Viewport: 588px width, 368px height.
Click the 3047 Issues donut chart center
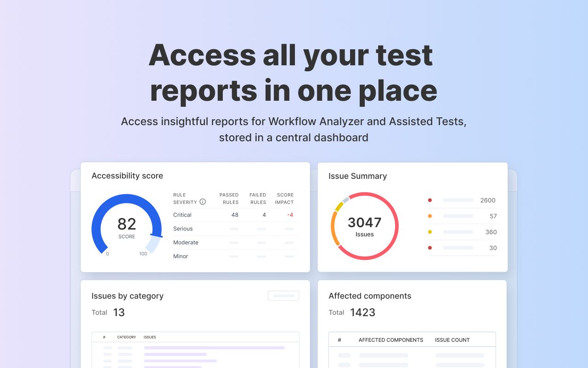point(364,226)
